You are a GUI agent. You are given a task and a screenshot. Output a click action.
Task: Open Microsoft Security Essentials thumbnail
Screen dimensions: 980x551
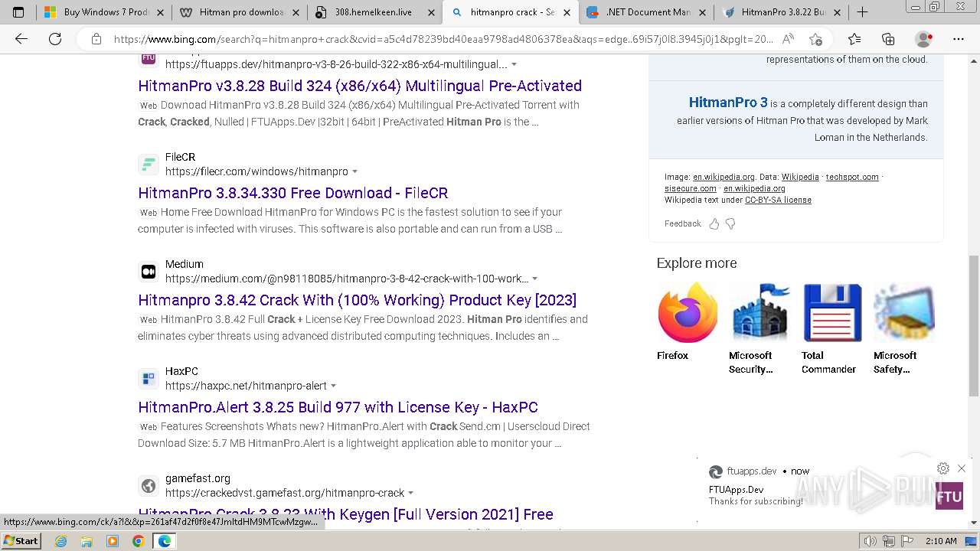(759, 311)
